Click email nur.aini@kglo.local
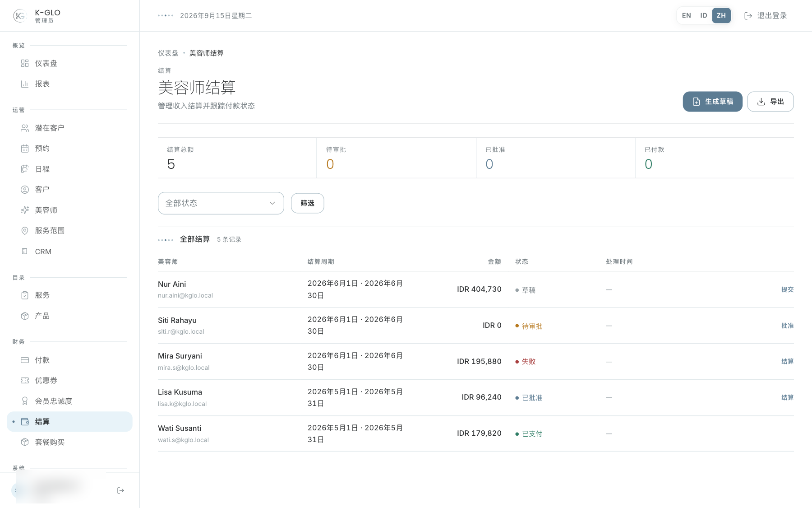The image size is (812, 508). [185, 295]
